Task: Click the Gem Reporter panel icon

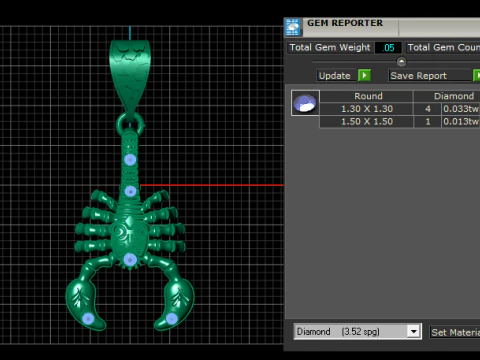Action: pyautogui.click(x=293, y=27)
